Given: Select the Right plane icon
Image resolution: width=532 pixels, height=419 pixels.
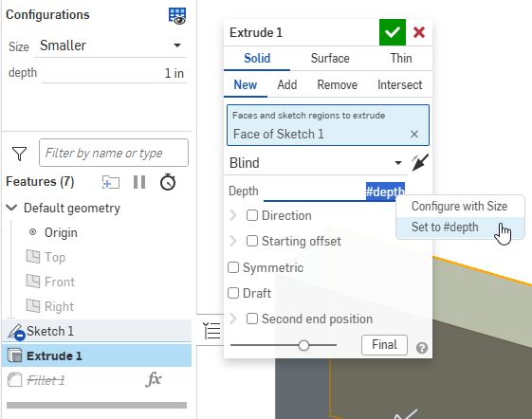Looking at the screenshot, I should coord(33,305).
